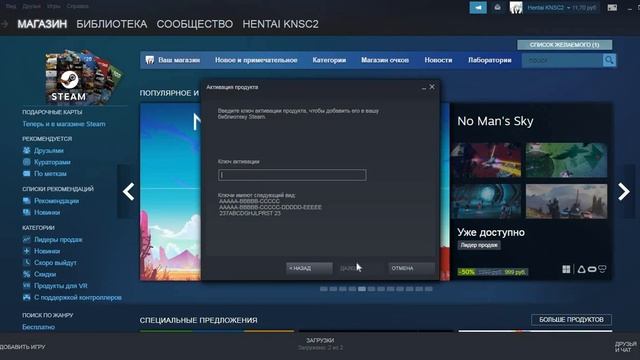Screen dimensions: 640x360
Task: Open the notifications inbox icon
Action: pyautogui.click(x=498, y=8)
